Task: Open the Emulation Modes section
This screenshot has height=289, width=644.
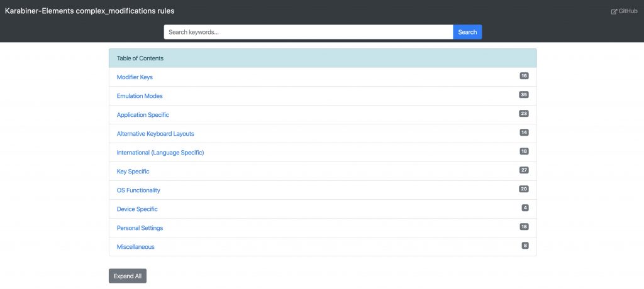Action: pyautogui.click(x=140, y=96)
